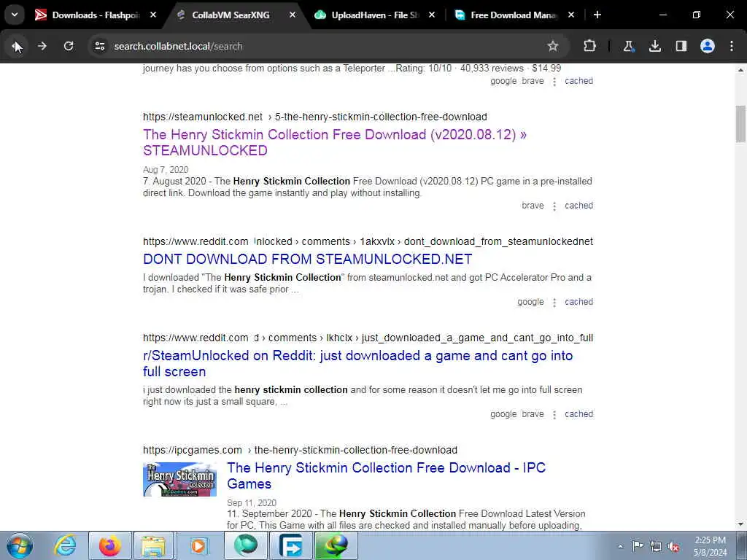The height and width of the screenshot is (560, 747).
Task: Open cached link for DONT DOWNLOAD reddit result
Action: click(x=578, y=302)
